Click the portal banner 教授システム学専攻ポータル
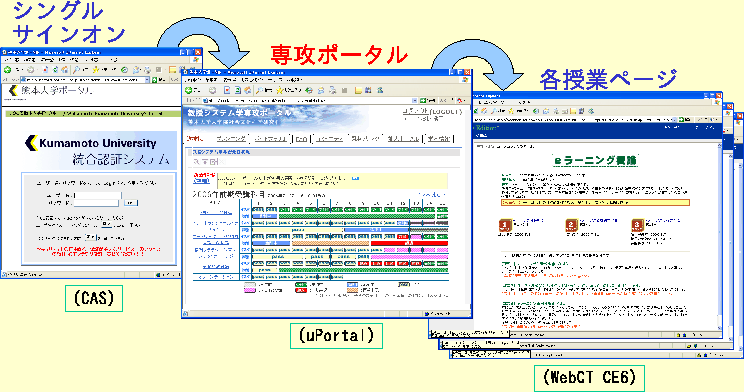The height and width of the screenshot is (392, 744). coord(239,113)
